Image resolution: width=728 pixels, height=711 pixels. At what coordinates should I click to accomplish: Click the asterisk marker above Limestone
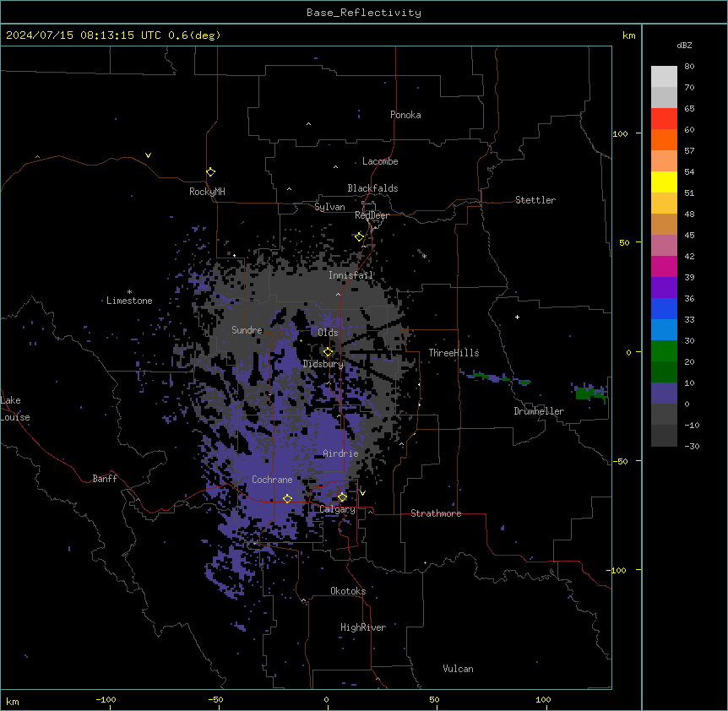pos(129,291)
